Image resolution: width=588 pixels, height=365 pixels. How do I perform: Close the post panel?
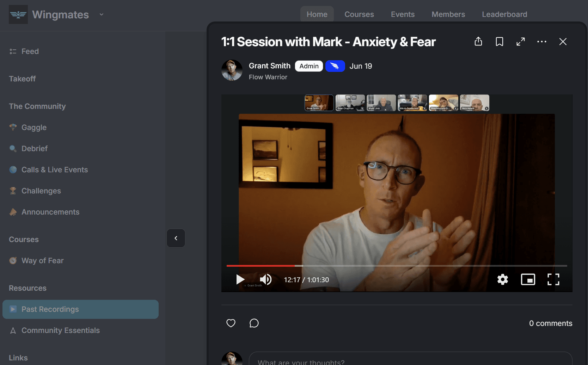point(563,42)
